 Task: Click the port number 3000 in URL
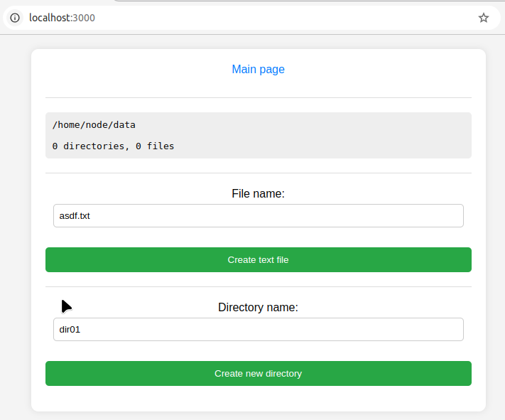[x=84, y=18]
